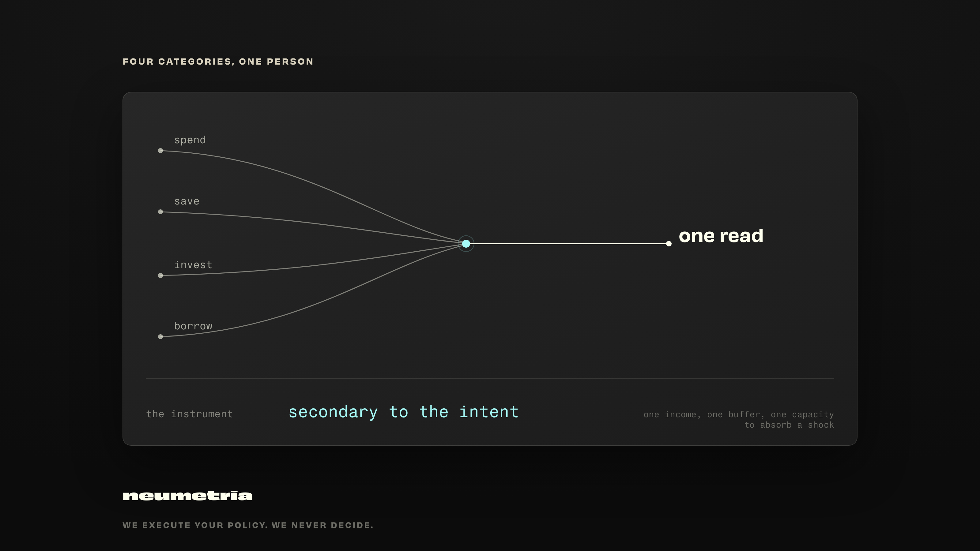This screenshot has width=980, height=551.
Task: Select the 'borrow' label
Action: 193,326
